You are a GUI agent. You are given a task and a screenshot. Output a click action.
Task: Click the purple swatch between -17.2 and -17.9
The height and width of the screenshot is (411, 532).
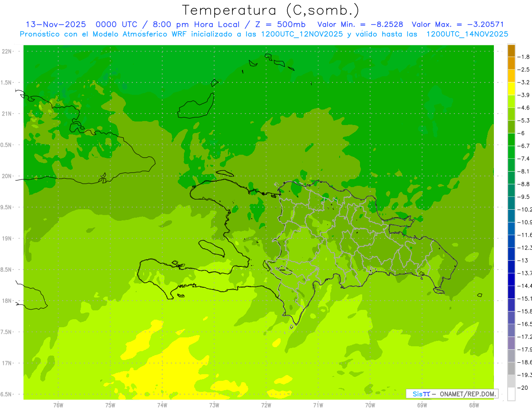point(511,343)
